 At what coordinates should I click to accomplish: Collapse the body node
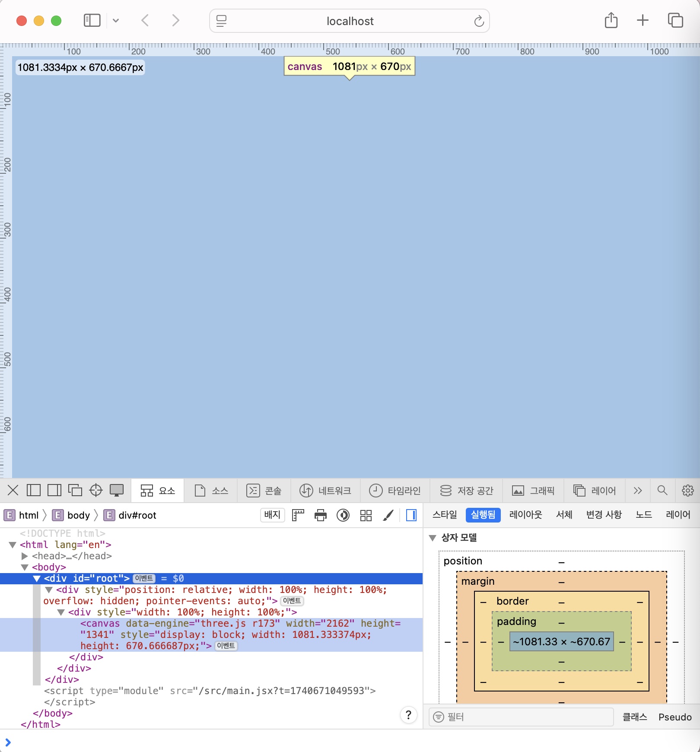point(25,567)
